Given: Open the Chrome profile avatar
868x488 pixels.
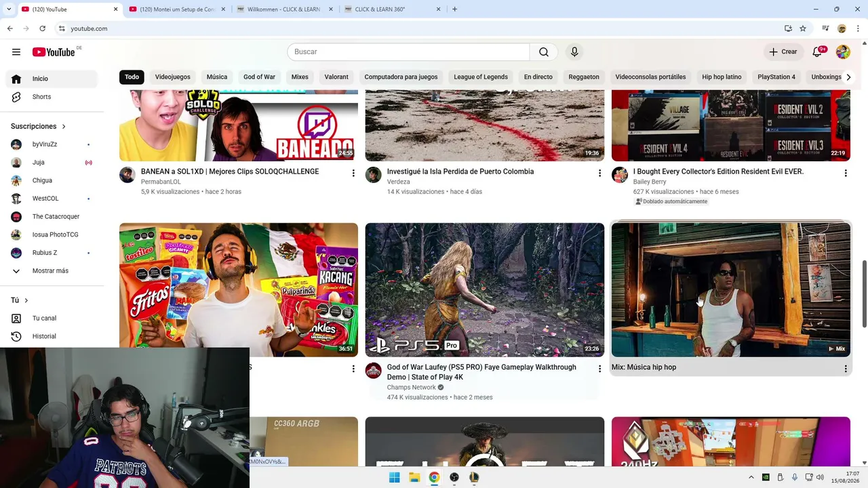Looking at the screenshot, I should click(842, 28).
